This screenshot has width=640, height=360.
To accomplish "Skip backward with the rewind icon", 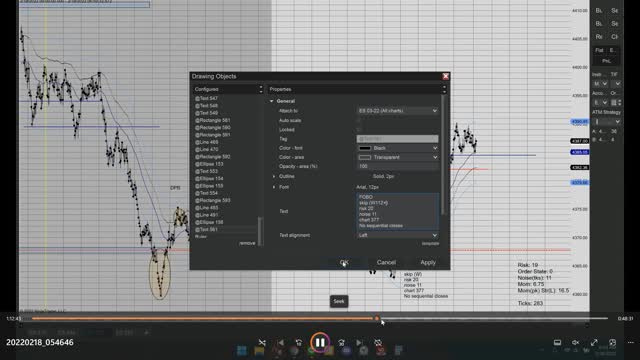I will (299, 342).
